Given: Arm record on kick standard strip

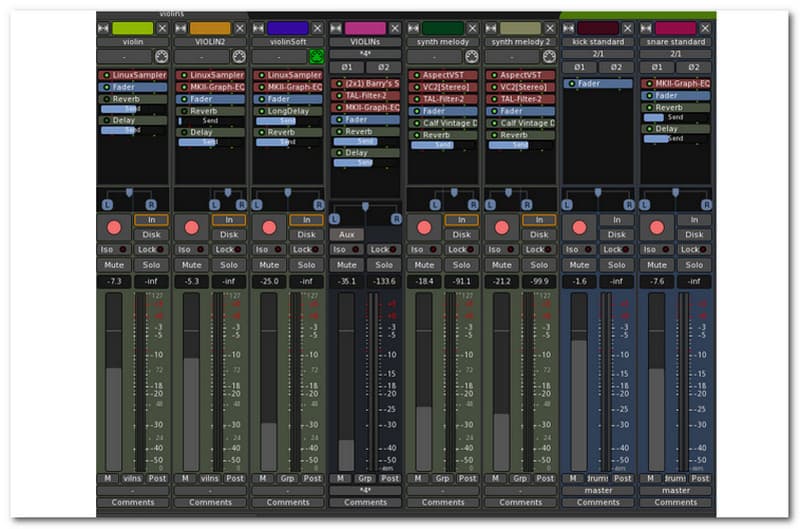Looking at the screenshot, I should point(580,228).
